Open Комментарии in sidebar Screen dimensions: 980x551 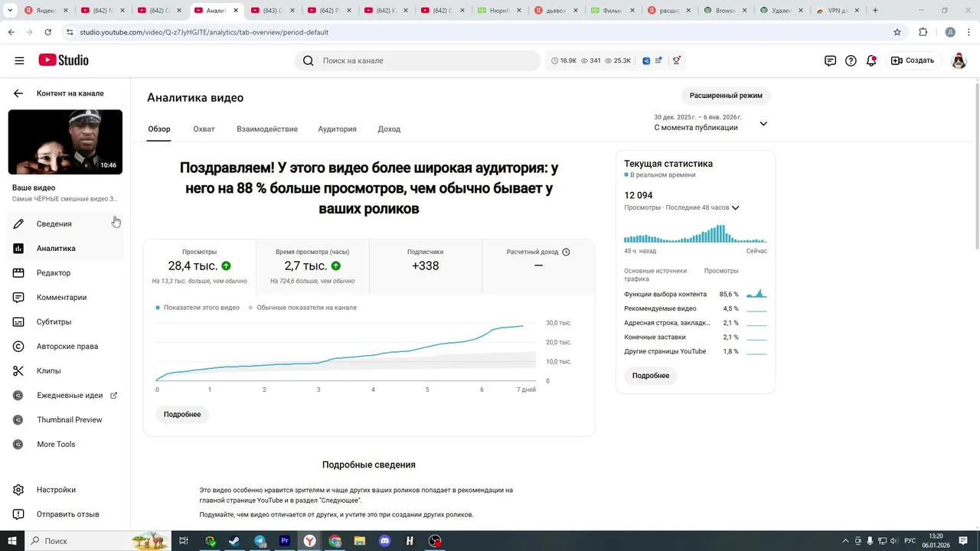[65, 297]
